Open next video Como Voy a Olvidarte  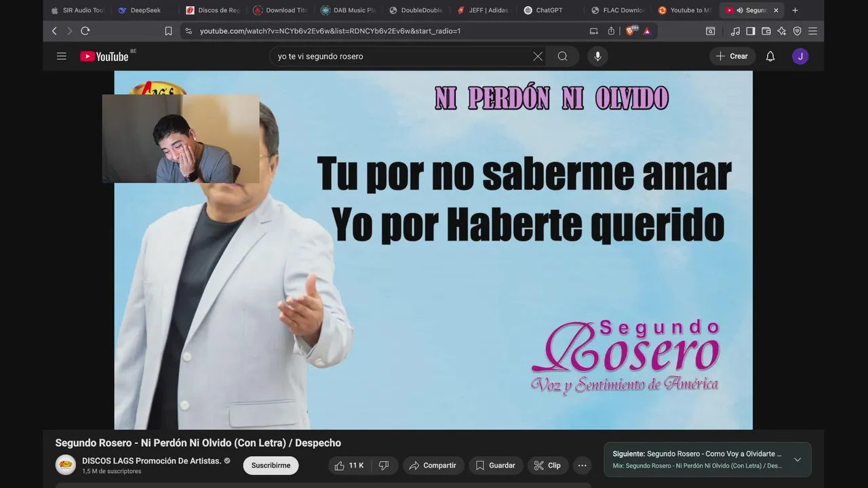pyautogui.click(x=697, y=454)
